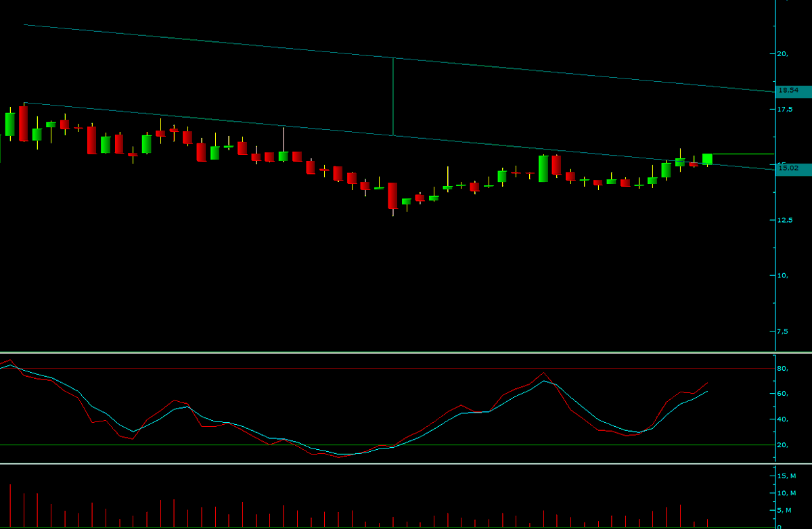Click the 40, oscillator scale label
This screenshot has height=529, width=812.
783,419
